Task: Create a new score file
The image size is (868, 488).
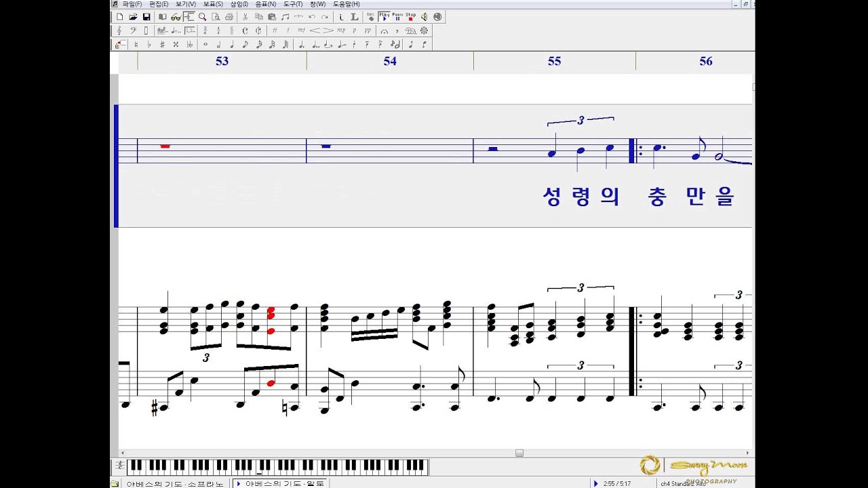Action: (120, 17)
